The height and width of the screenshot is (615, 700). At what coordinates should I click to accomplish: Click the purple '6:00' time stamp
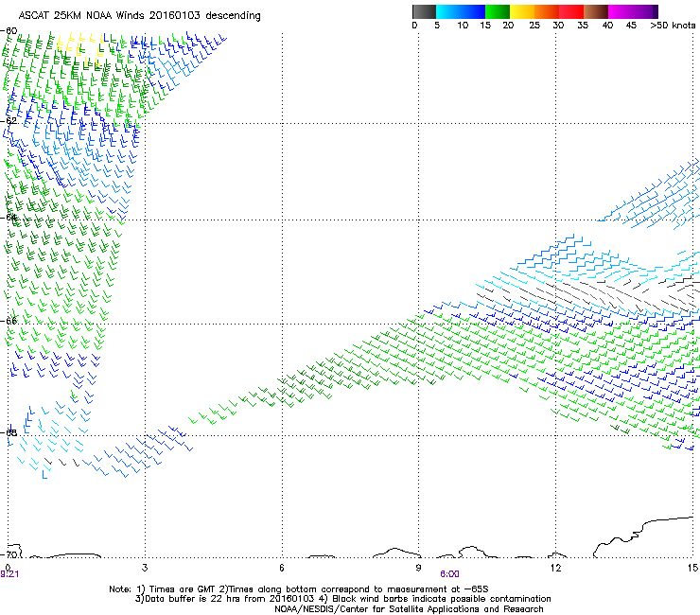point(449,574)
